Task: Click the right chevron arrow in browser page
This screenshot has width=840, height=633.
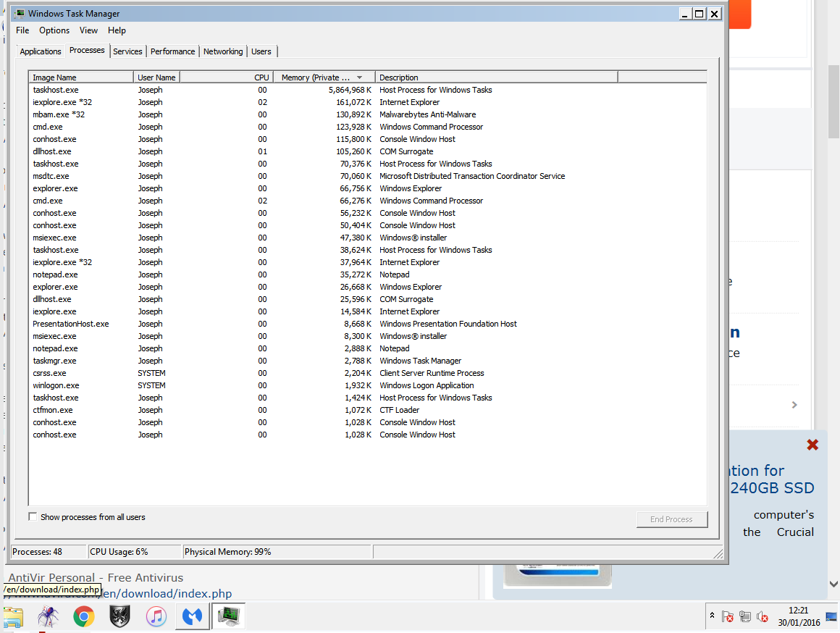Action: [x=794, y=405]
